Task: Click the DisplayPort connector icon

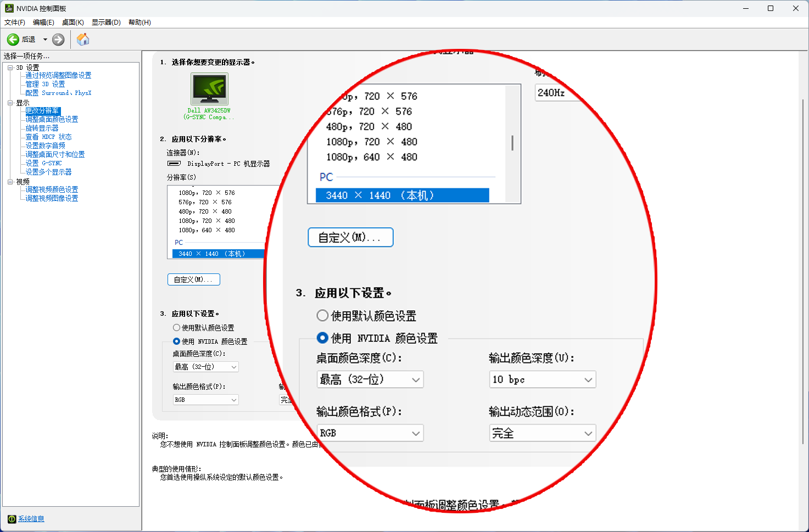Action: click(174, 164)
